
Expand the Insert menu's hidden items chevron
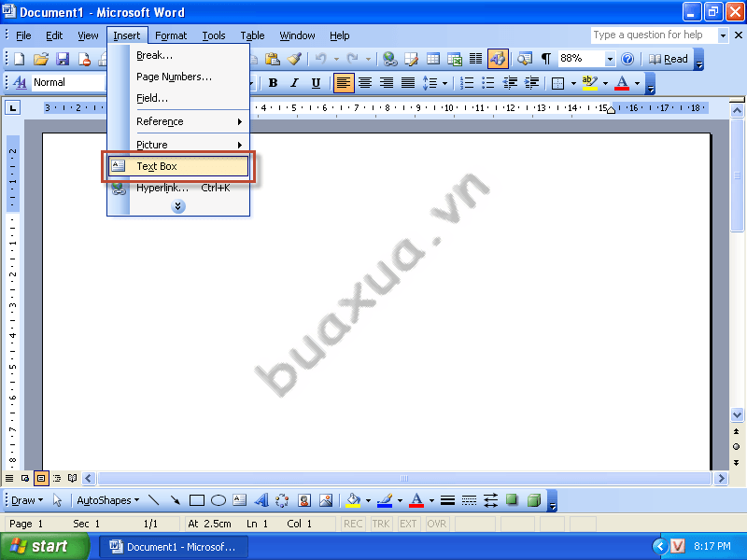tap(177, 206)
